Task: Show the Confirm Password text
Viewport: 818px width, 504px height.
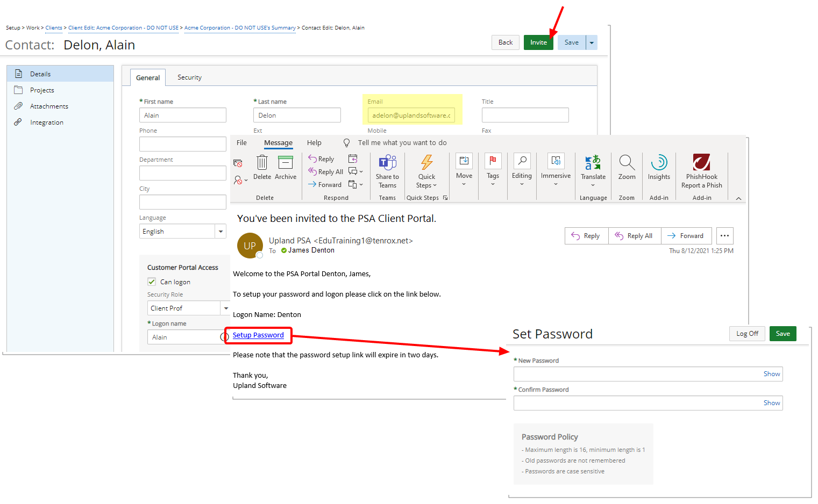Action: coord(772,403)
